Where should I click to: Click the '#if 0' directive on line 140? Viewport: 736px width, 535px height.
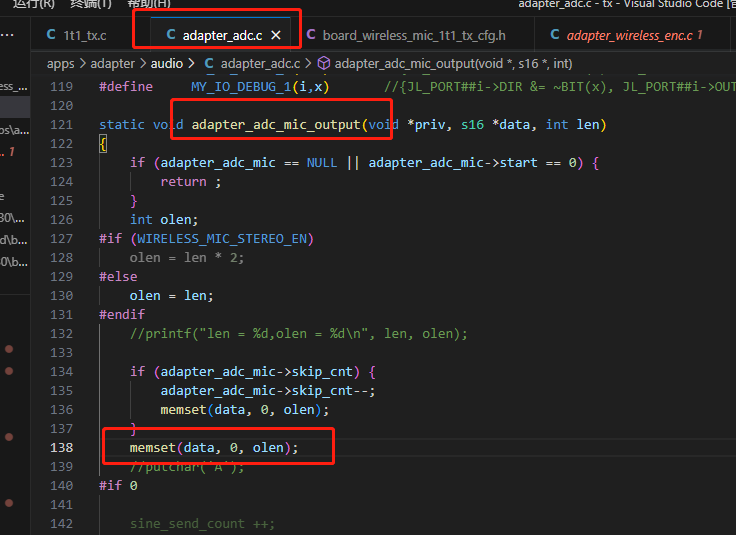(x=118, y=486)
